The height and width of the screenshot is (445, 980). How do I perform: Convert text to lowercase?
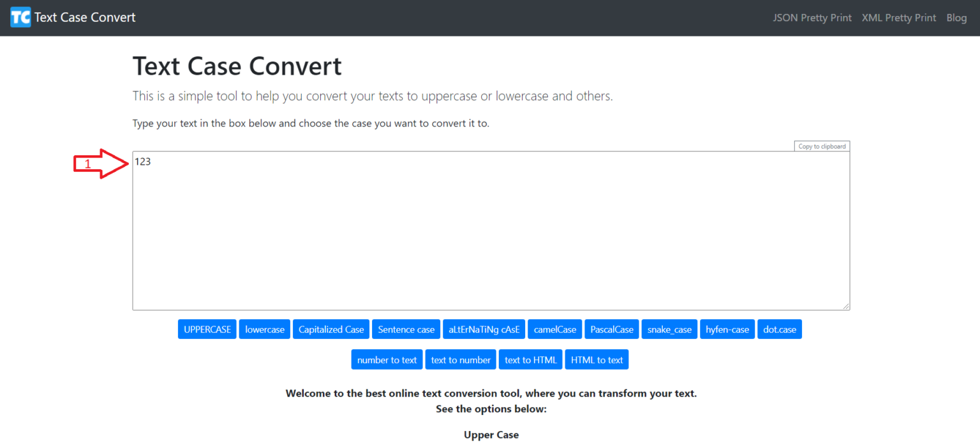(264, 329)
